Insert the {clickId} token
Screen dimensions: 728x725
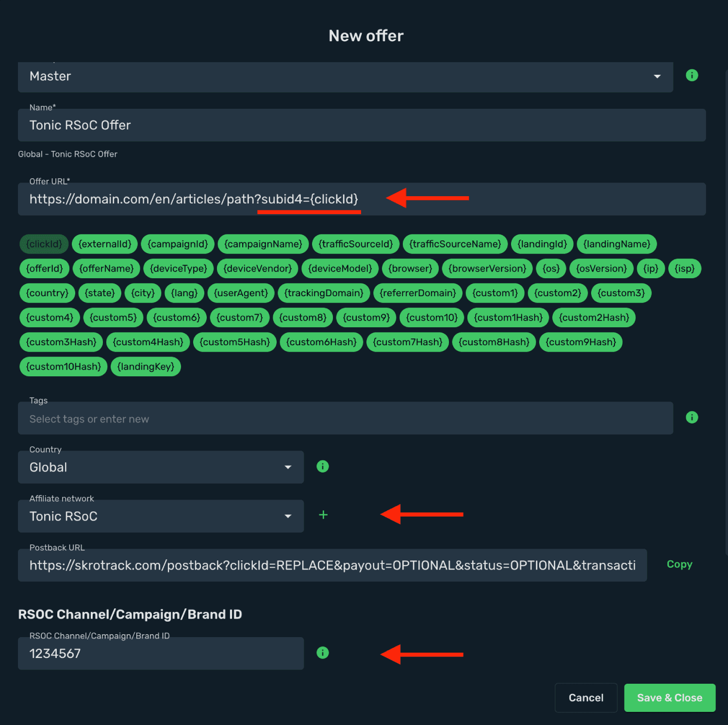[x=44, y=244]
